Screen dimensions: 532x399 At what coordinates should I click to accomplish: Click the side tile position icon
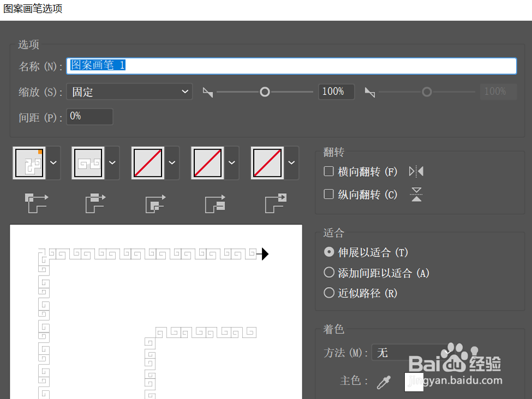coord(95,203)
